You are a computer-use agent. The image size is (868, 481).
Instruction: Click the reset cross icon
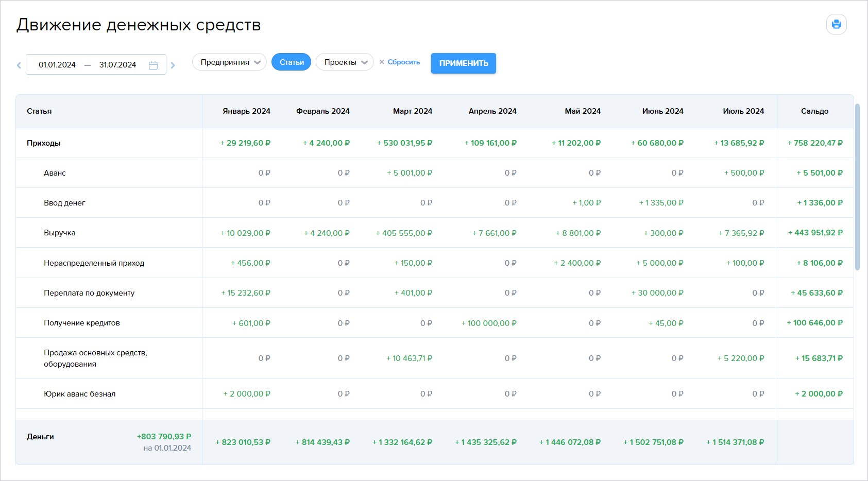click(x=382, y=62)
